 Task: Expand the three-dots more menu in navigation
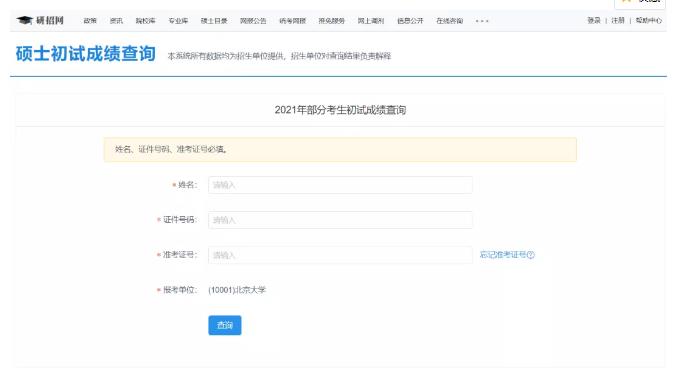(482, 21)
